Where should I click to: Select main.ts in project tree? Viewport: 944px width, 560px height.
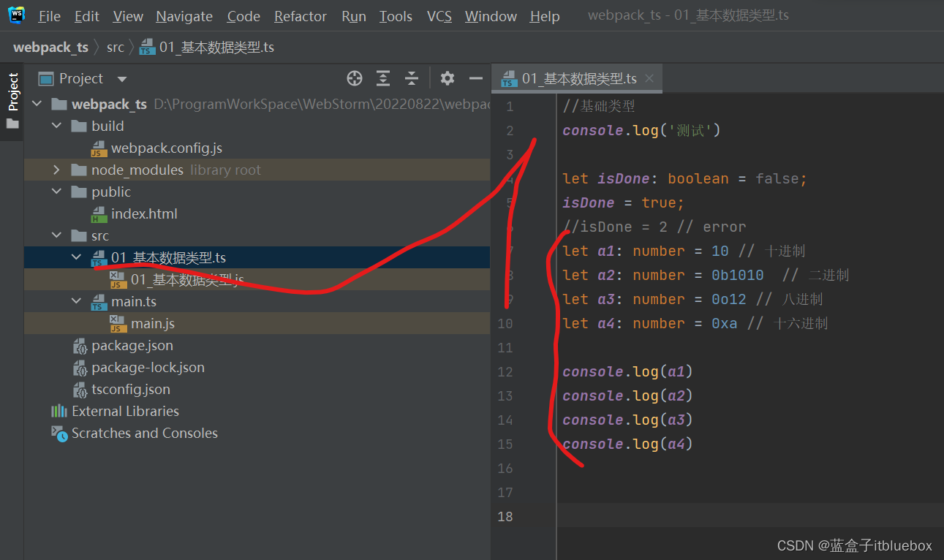pyautogui.click(x=133, y=302)
